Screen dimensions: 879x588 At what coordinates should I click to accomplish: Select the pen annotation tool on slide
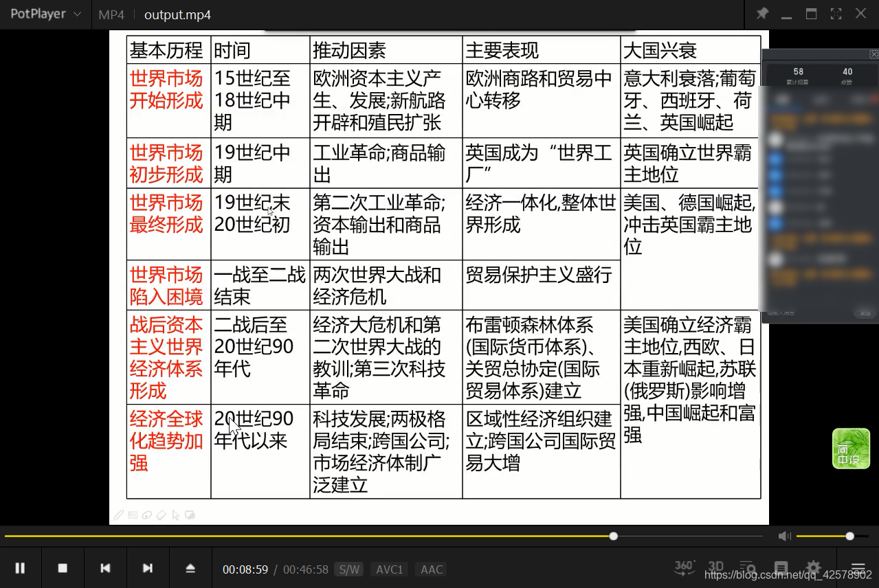(119, 514)
